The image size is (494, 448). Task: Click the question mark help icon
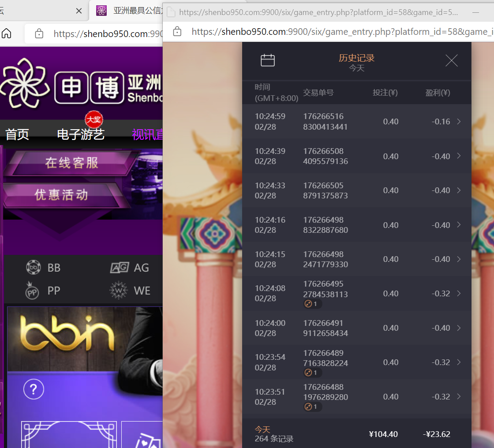[x=34, y=389]
